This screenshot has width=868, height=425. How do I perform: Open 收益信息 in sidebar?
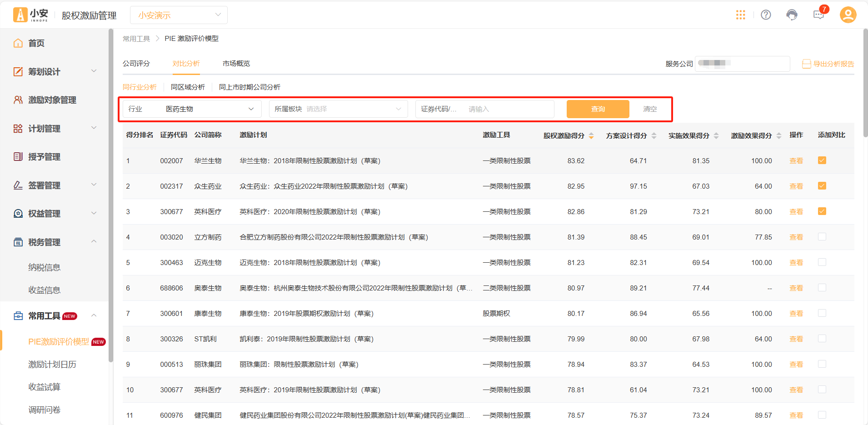click(x=45, y=290)
